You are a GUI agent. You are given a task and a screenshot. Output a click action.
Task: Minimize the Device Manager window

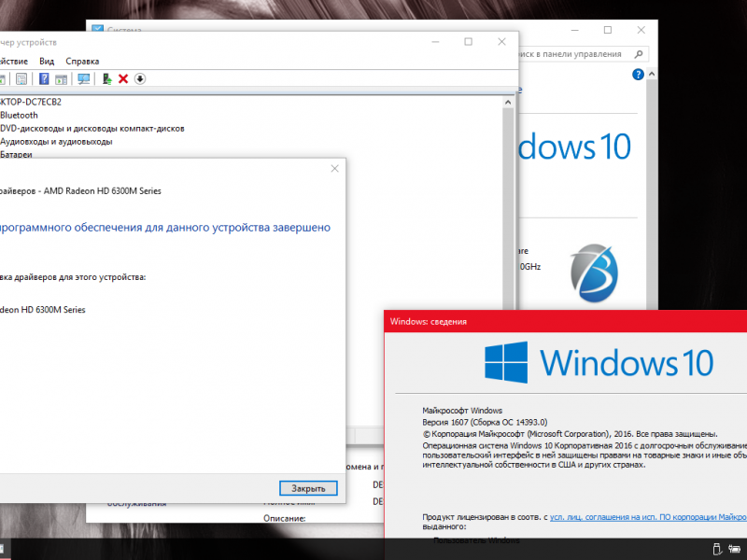[435, 42]
